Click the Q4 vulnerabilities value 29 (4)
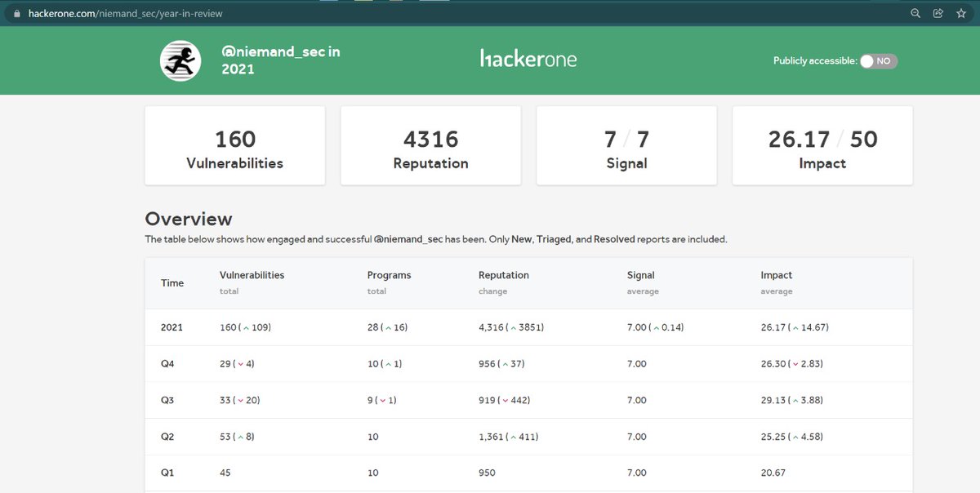The width and height of the screenshot is (980, 493). pos(237,364)
